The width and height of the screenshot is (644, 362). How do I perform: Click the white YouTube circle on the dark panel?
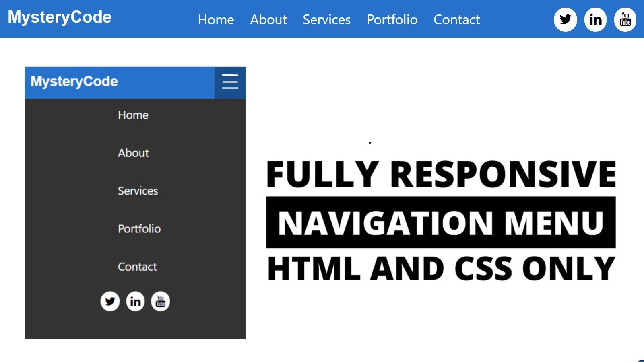coord(160,301)
